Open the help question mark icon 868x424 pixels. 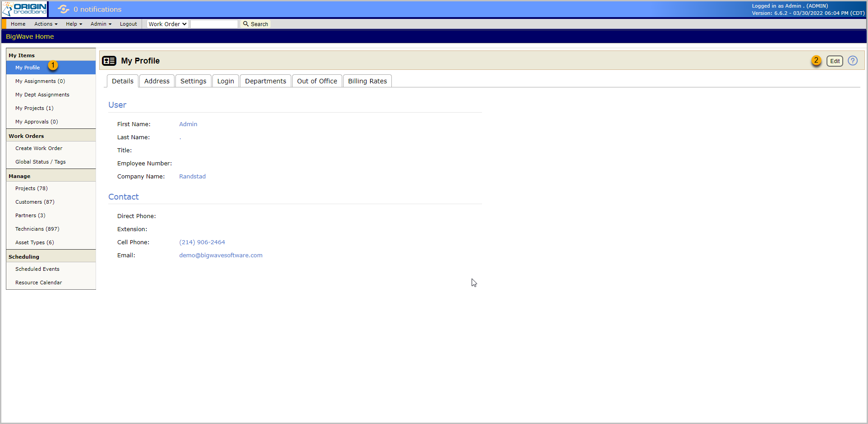tap(852, 61)
